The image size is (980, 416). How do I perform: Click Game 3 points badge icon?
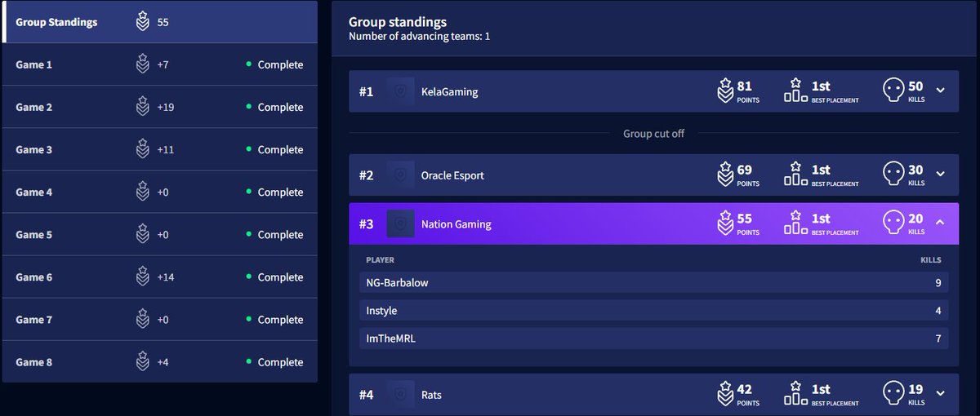pos(142,149)
